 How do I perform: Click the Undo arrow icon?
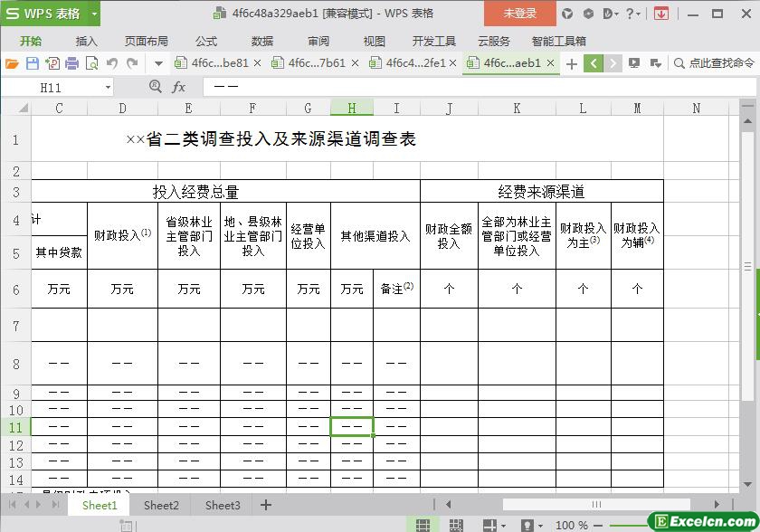pos(112,63)
